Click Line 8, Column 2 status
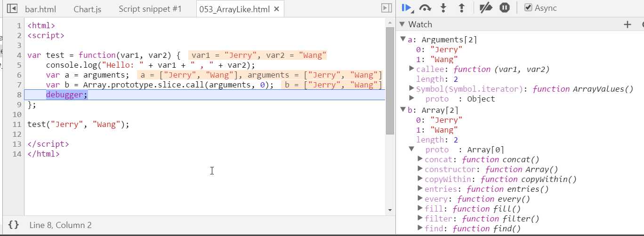The width and height of the screenshot is (644, 236). pyautogui.click(x=60, y=225)
